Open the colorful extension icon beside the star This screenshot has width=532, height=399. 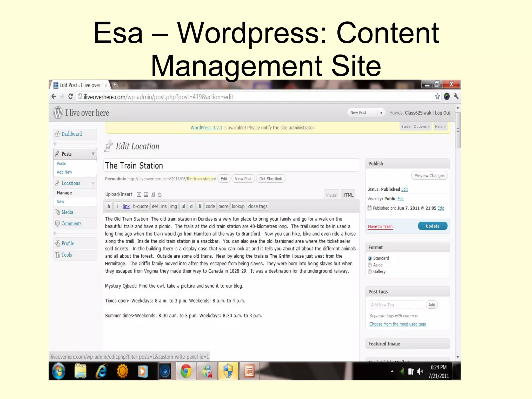coord(447,96)
